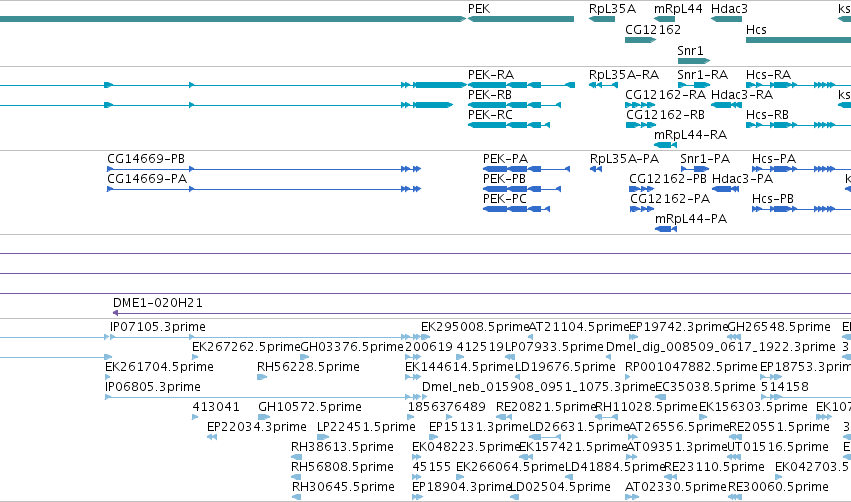851x502 pixels.
Task: Open the RH11028.5prime EST label
Action: 646,407
